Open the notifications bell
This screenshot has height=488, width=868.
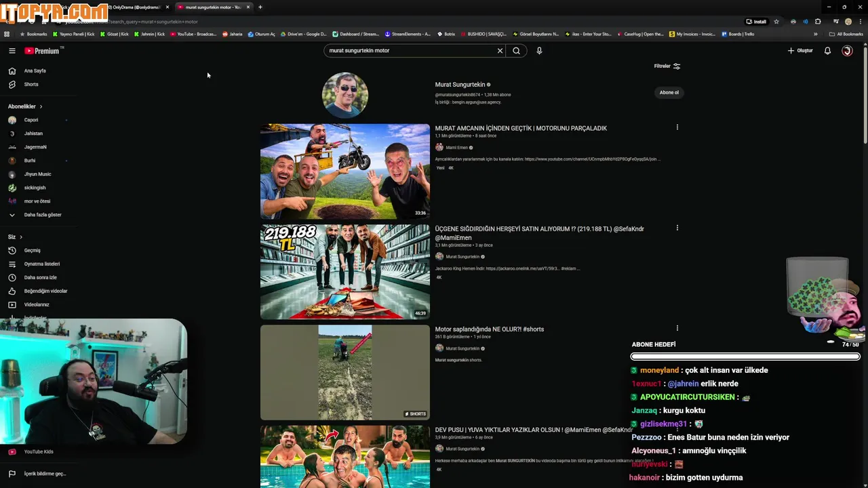[827, 51]
